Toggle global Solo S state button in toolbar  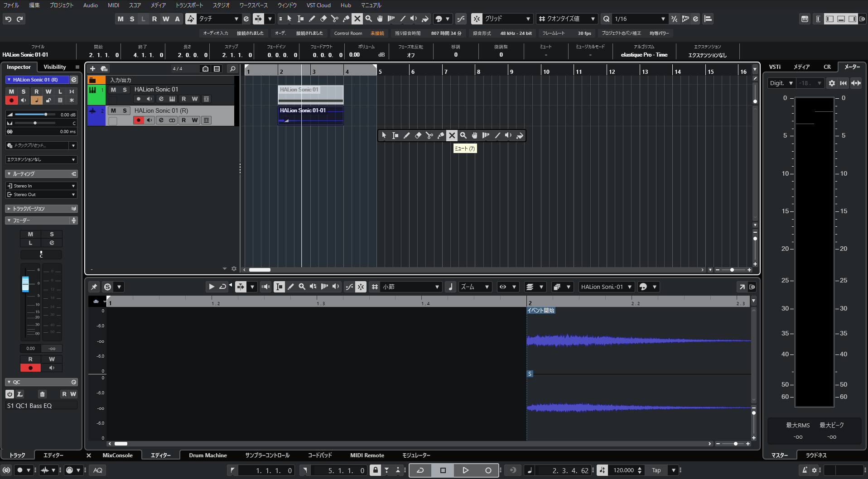tap(132, 19)
